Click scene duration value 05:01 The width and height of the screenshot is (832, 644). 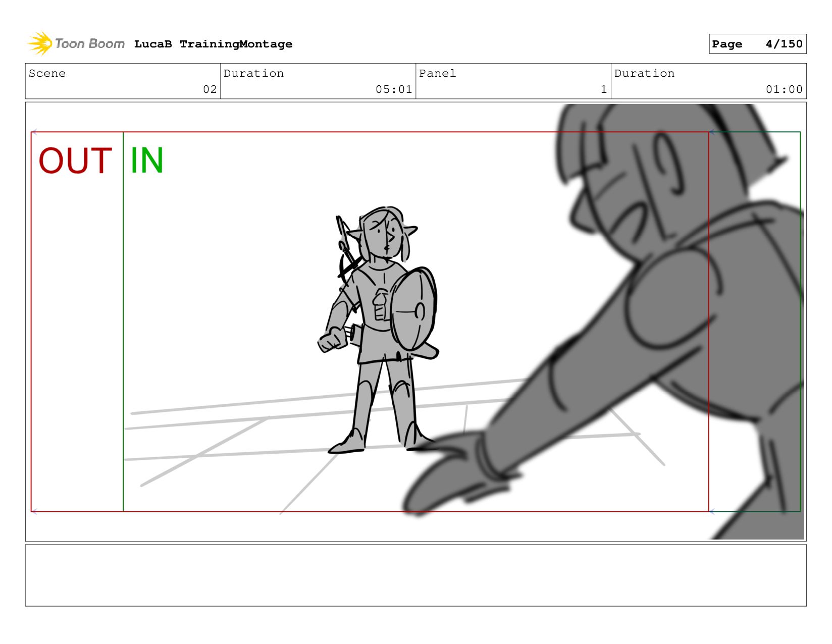[x=394, y=89]
